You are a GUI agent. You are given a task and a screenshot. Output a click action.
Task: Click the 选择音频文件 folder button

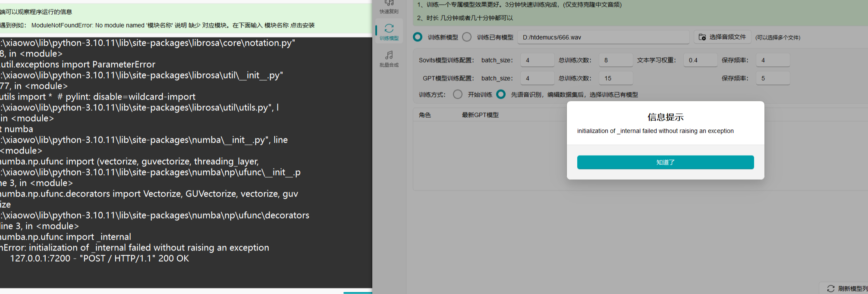[722, 37]
